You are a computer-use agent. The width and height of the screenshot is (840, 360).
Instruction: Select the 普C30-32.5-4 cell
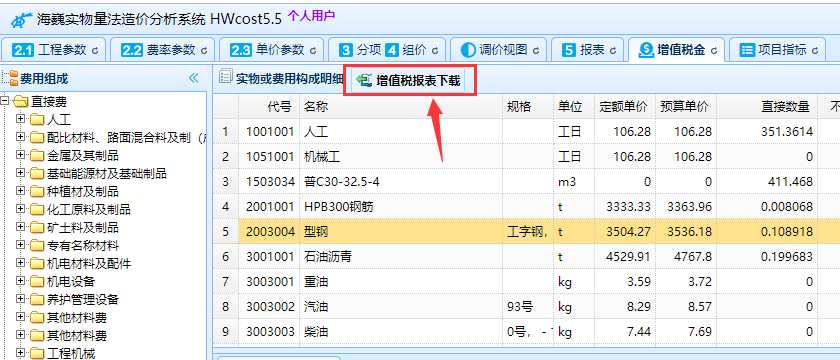pos(401,182)
